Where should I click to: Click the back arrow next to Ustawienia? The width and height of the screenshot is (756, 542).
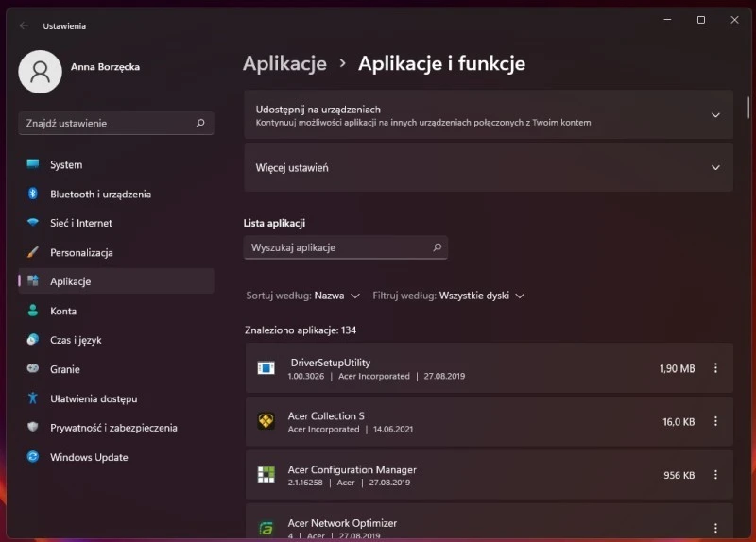tap(24, 25)
